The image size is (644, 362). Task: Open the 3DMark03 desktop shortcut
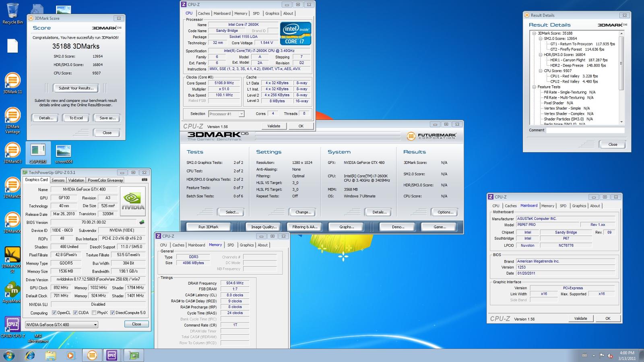12,153
